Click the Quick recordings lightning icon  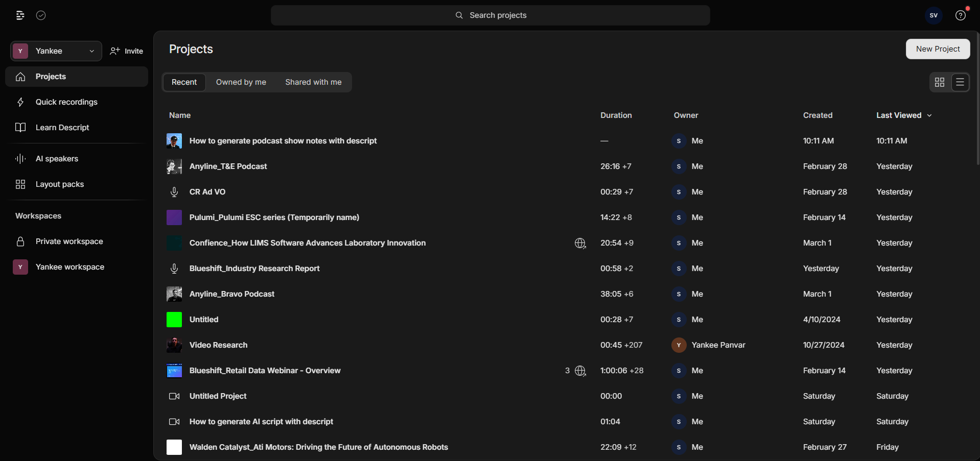pos(20,102)
